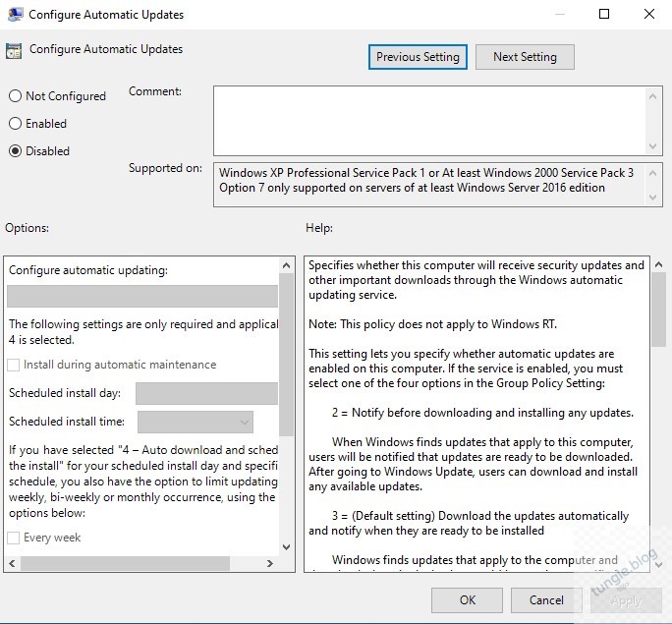Click the Options pane scroll right arrow
This screenshot has height=624, width=672.
coord(270,563)
